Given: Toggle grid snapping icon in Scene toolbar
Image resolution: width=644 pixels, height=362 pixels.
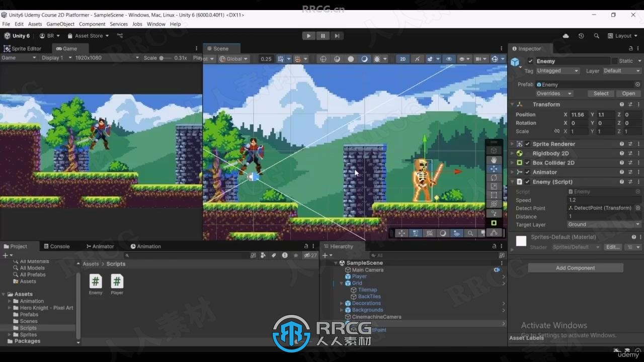Looking at the screenshot, I should pos(281,59).
